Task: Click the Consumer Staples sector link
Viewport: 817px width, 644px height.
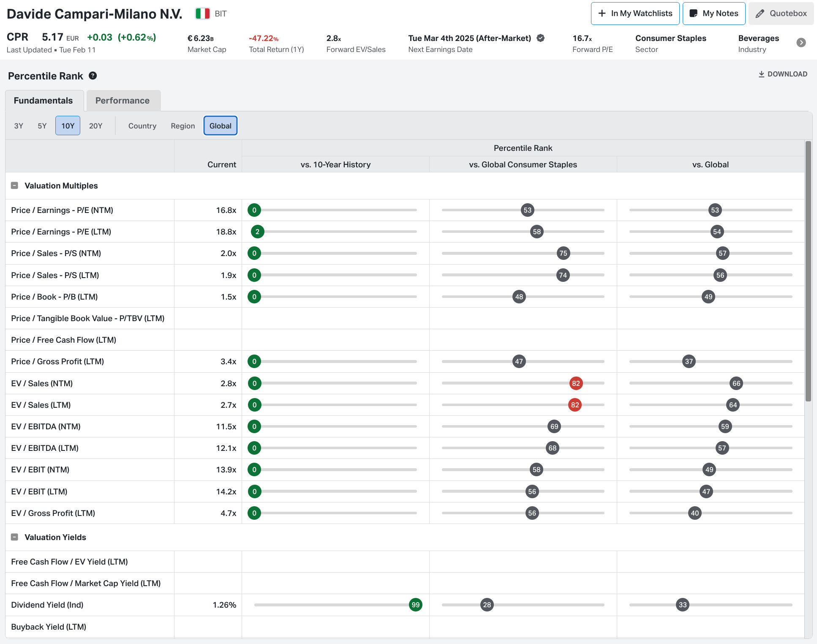Action: click(671, 38)
